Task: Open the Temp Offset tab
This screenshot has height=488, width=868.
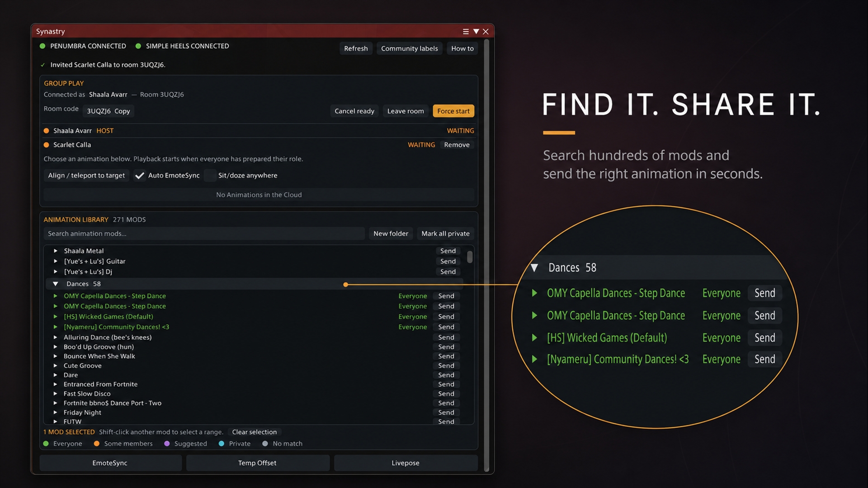Action: [x=257, y=463]
